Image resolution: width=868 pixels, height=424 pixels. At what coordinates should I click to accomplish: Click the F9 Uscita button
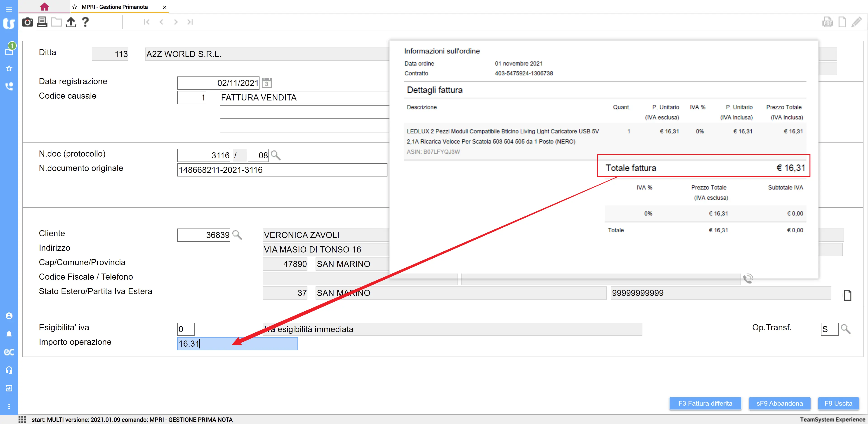tap(838, 403)
